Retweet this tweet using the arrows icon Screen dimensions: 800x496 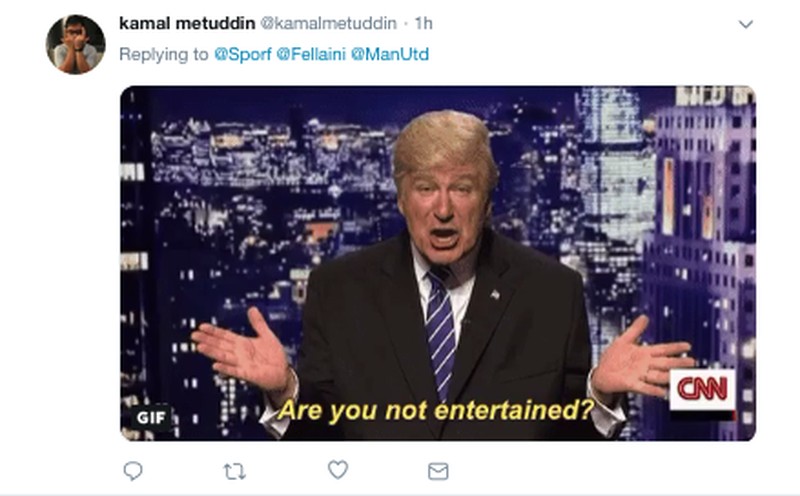coord(235,472)
